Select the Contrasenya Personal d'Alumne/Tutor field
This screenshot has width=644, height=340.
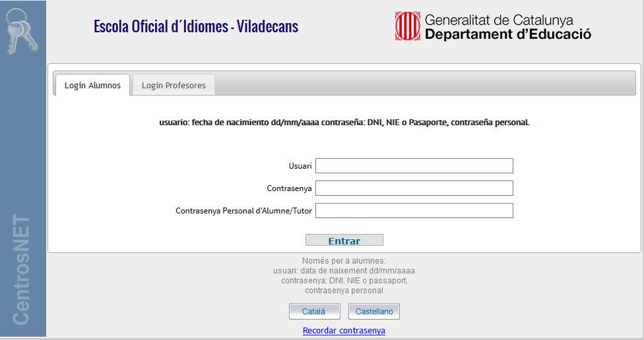[414, 210]
